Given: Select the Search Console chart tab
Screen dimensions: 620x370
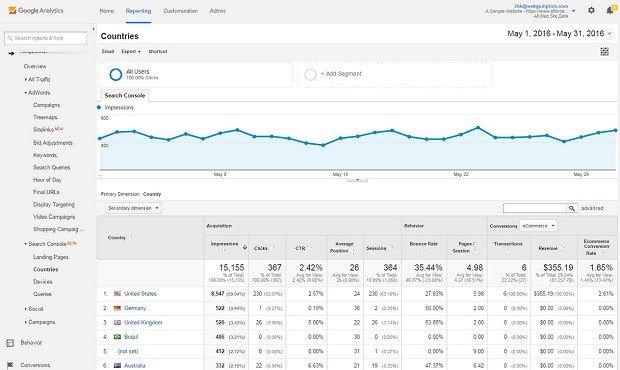Looking at the screenshot, I should (125, 95).
